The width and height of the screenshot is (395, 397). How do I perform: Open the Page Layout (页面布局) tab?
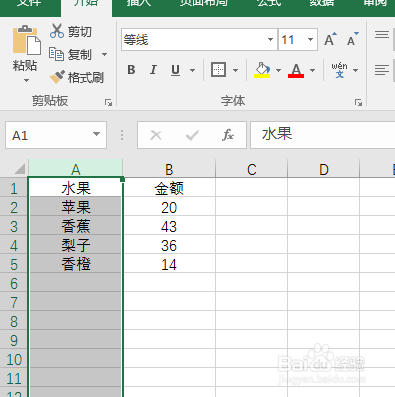[204, 4]
